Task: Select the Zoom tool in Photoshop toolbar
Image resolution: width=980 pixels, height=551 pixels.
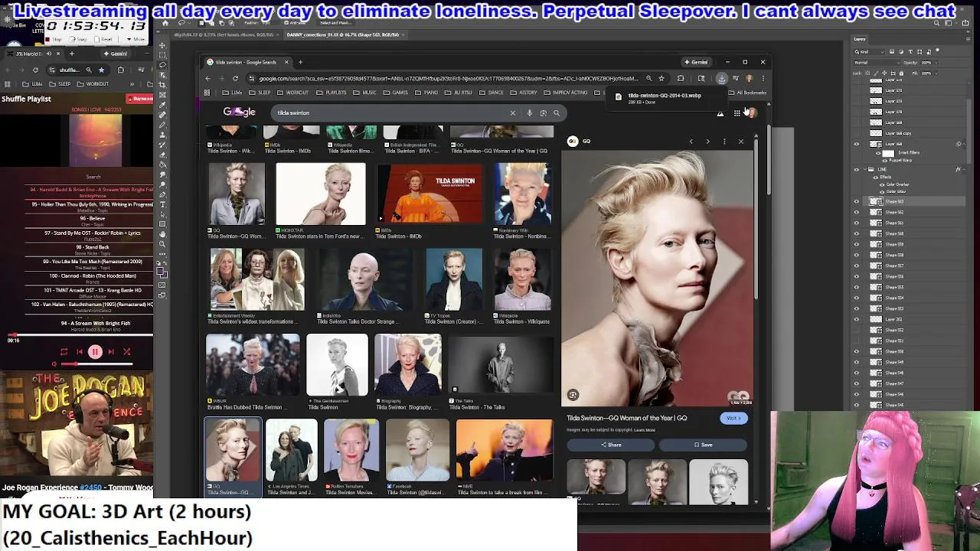Action: tap(162, 243)
